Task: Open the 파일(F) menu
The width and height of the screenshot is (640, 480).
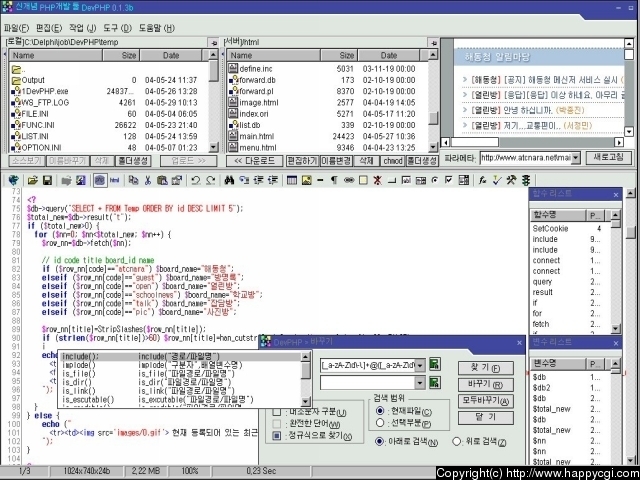Action: pyautogui.click(x=16, y=28)
